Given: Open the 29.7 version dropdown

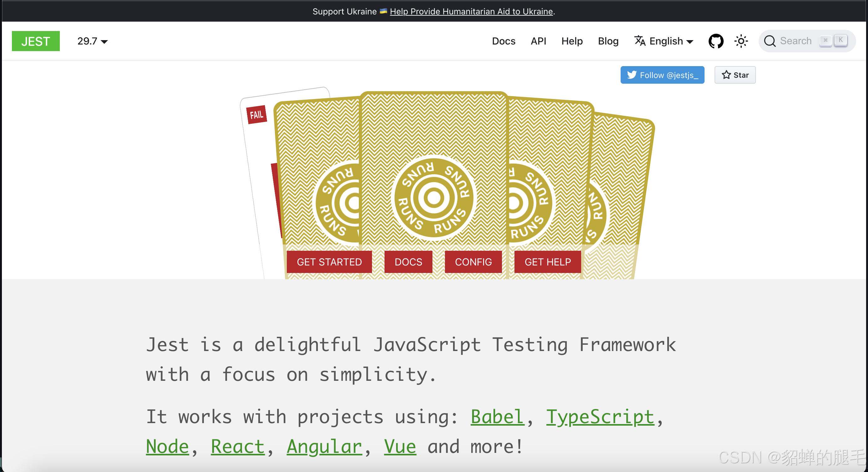Looking at the screenshot, I should click(92, 41).
